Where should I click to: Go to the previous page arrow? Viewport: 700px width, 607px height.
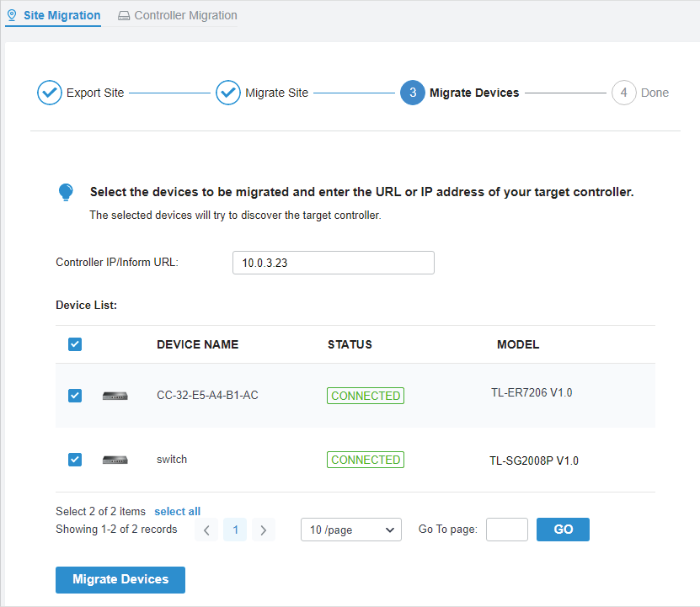(x=206, y=530)
